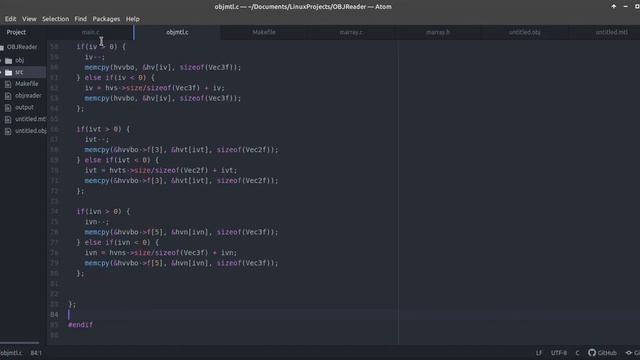Open output file in project tree
The height and width of the screenshot is (360, 640).
coord(24,107)
